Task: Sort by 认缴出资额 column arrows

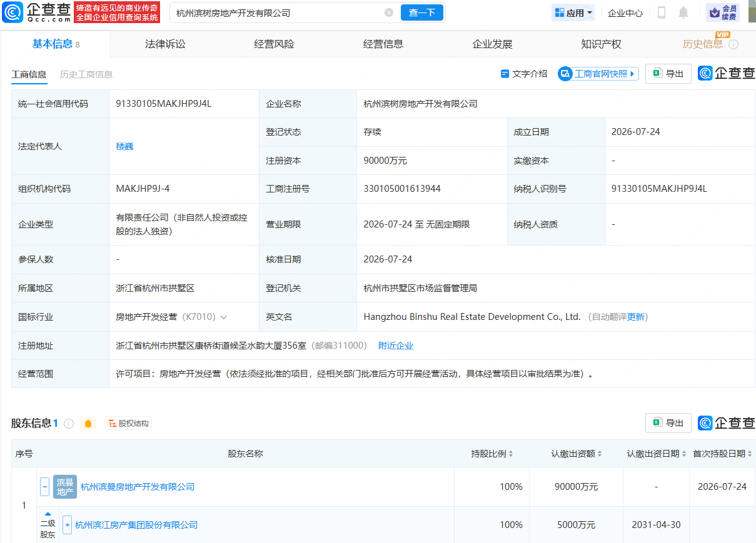Action: pos(600,454)
